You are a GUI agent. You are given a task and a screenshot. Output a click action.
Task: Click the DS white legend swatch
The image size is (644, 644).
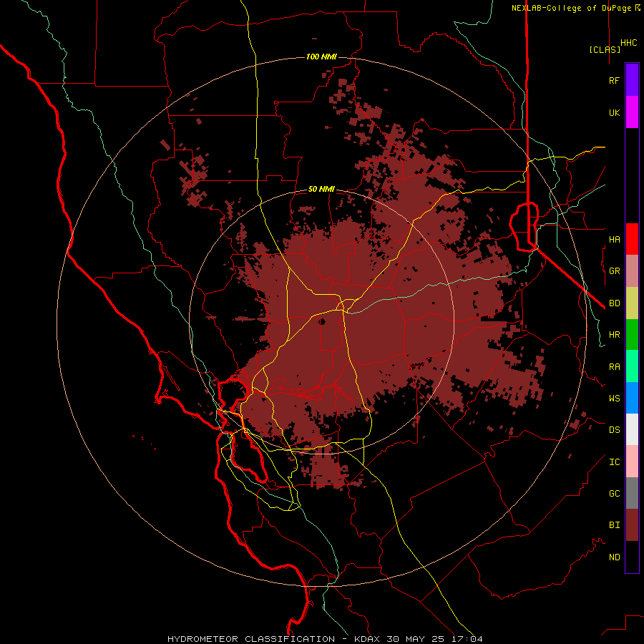click(x=632, y=429)
